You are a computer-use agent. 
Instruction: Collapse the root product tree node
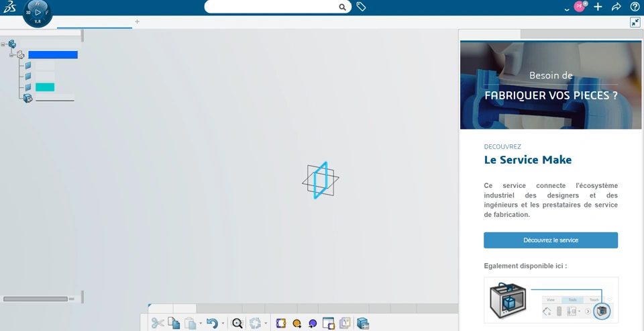[3, 44]
